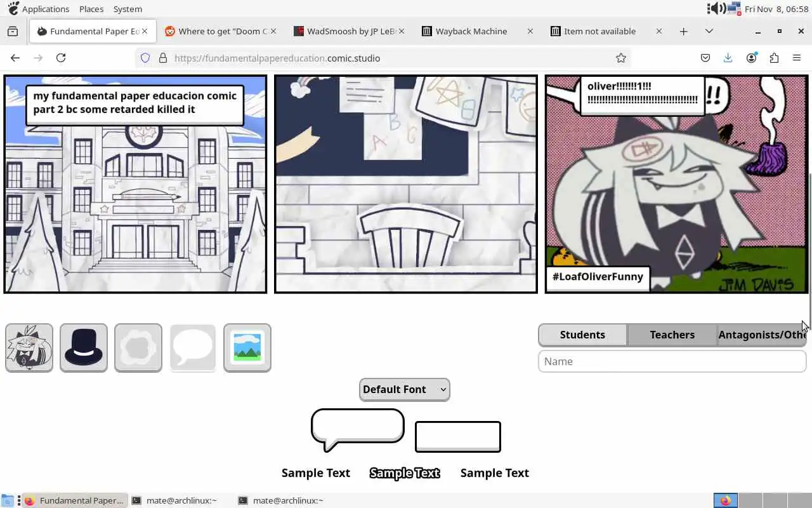Open the first mate@archlinux terminal taskbar item
Image resolution: width=812 pixels, height=508 pixels.
pyautogui.click(x=174, y=500)
